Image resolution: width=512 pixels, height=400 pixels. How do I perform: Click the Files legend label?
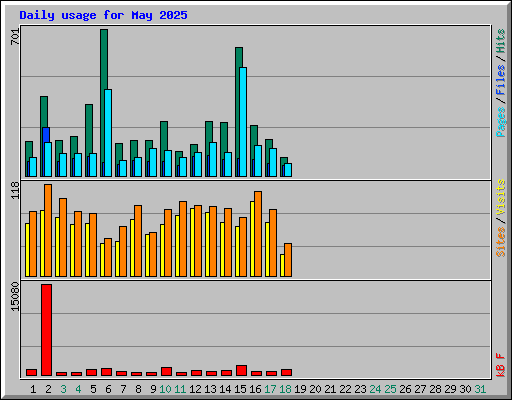click(500, 79)
